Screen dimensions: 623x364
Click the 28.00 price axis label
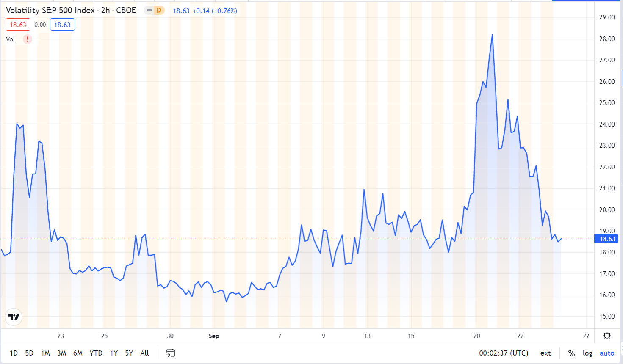point(607,39)
